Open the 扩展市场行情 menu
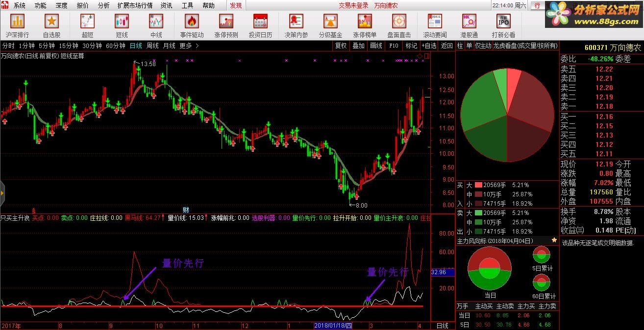Image resolution: width=644 pixels, height=330 pixels. pos(135,5)
